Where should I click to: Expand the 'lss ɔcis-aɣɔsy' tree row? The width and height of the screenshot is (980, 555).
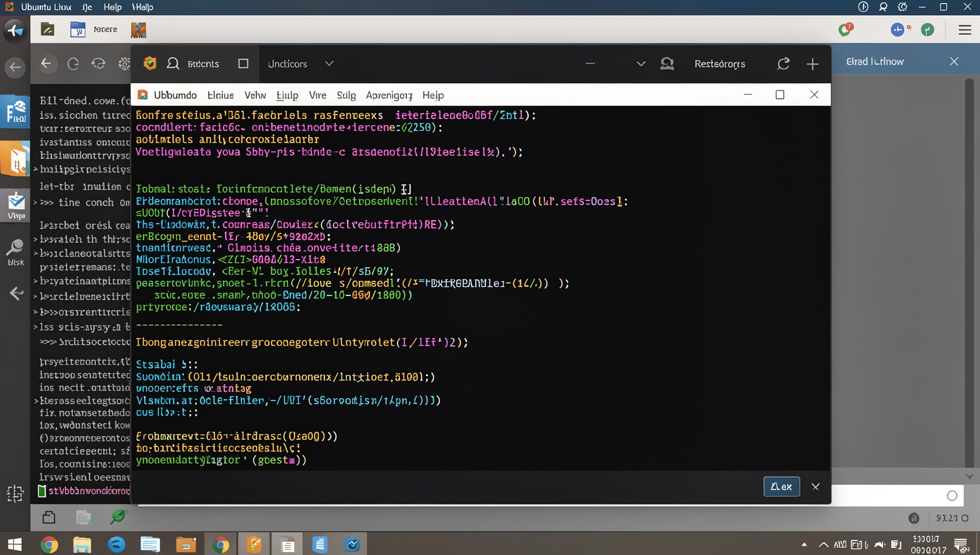tap(36, 327)
